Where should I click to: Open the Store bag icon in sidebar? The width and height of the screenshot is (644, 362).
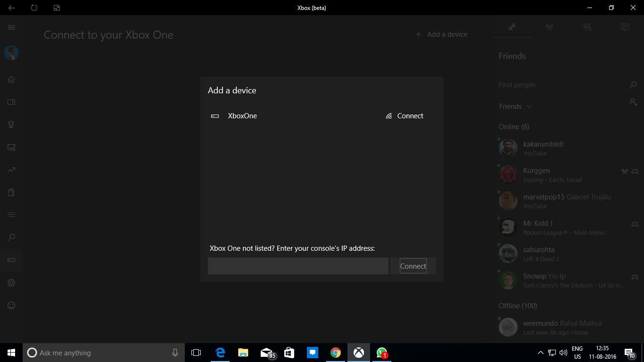11,192
